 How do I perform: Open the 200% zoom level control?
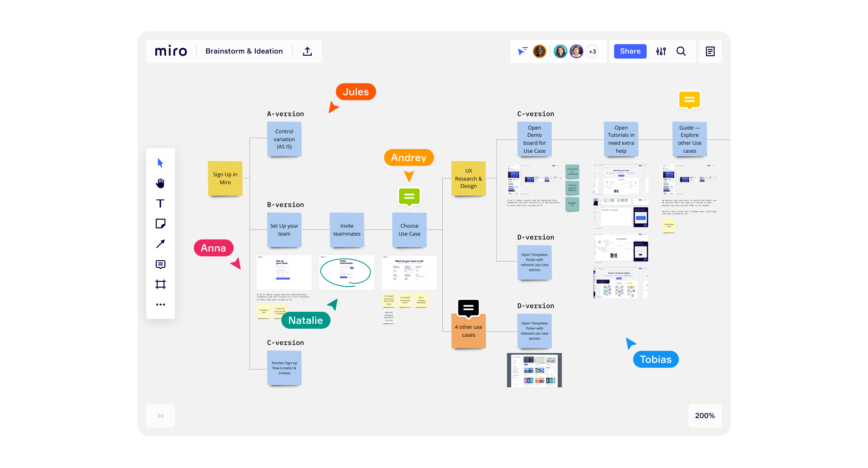(x=705, y=416)
